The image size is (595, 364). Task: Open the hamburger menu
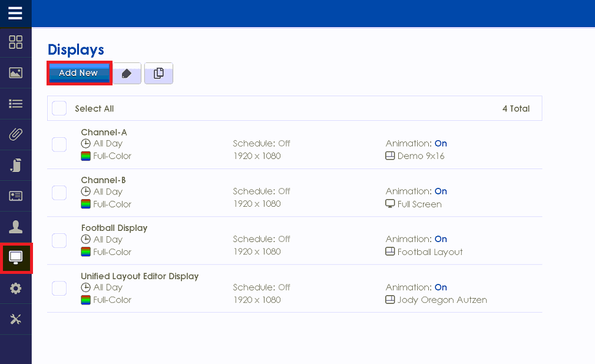[x=15, y=13]
